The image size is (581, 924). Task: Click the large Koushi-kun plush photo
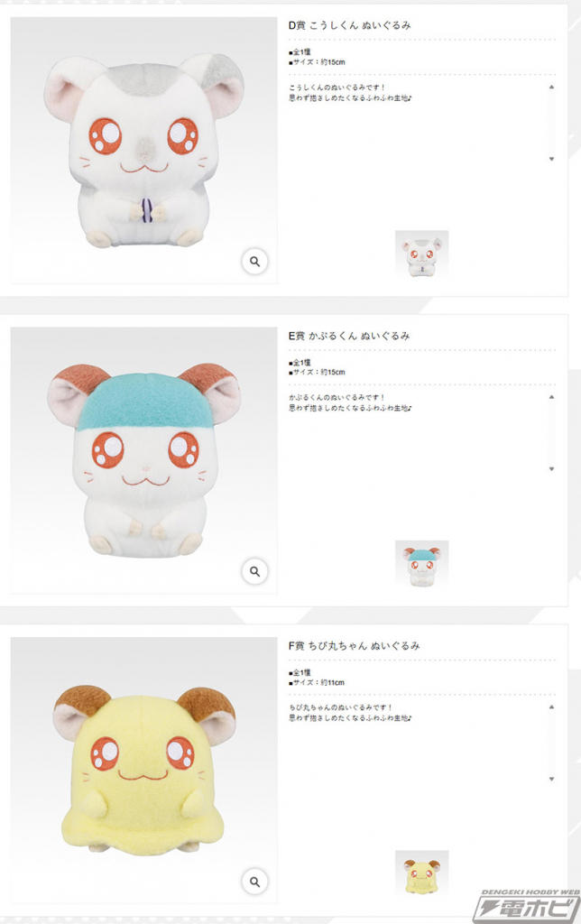click(x=143, y=151)
